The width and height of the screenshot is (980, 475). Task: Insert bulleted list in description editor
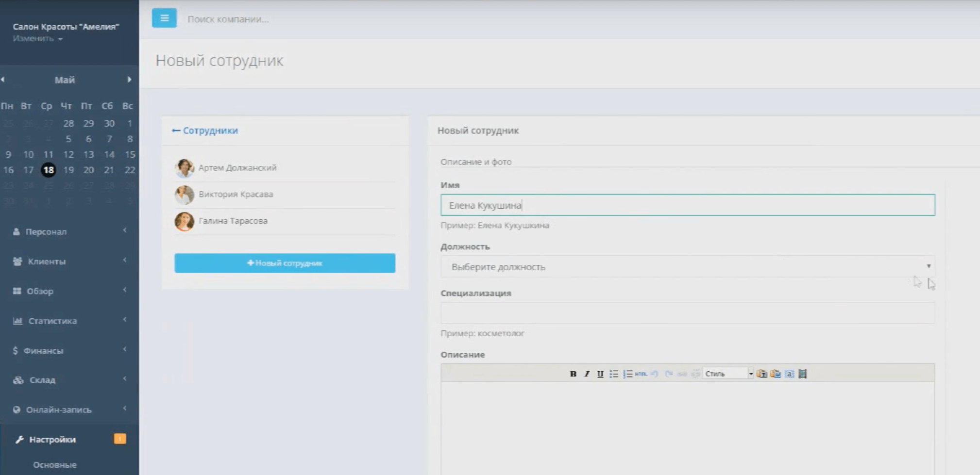coord(614,374)
